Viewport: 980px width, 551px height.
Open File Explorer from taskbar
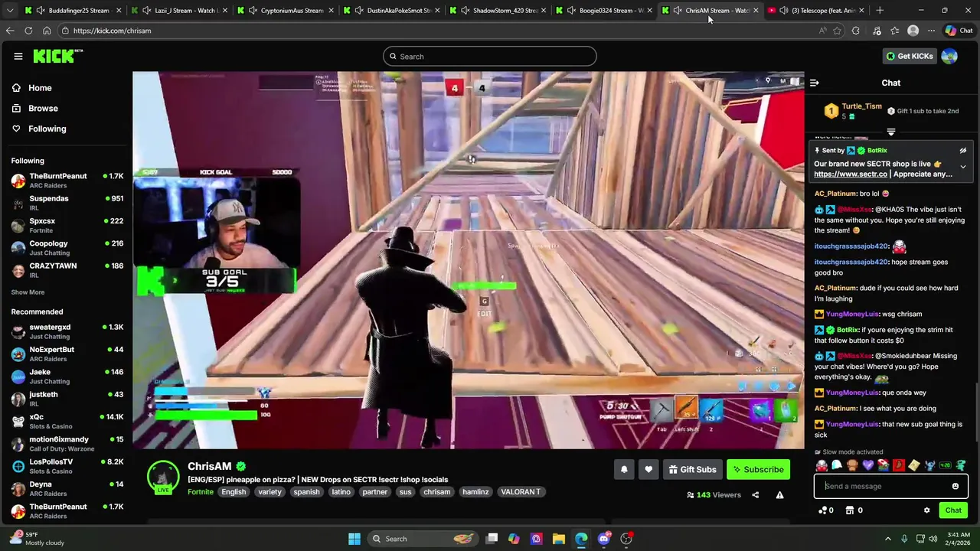click(x=559, y=539)
